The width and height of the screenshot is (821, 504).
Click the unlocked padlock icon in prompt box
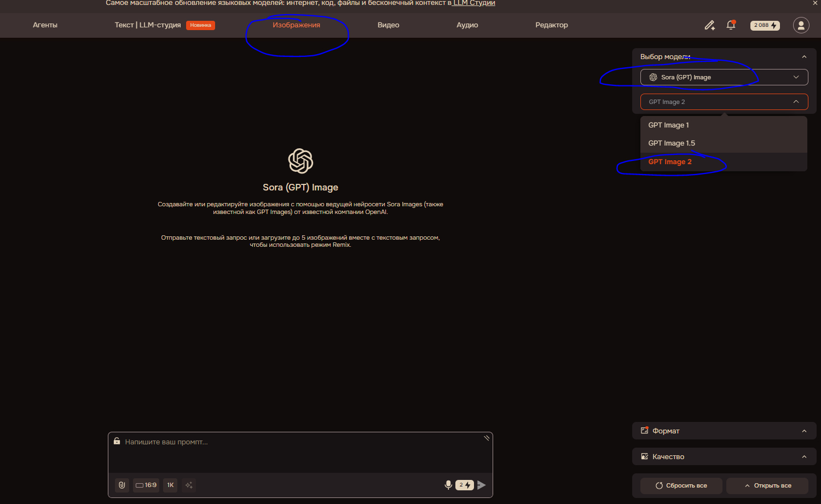(x=117, y=441)
